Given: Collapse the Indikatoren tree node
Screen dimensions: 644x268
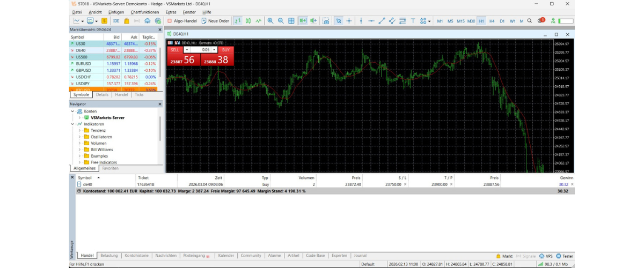Looking at the screenshot, I should (73, 124).
